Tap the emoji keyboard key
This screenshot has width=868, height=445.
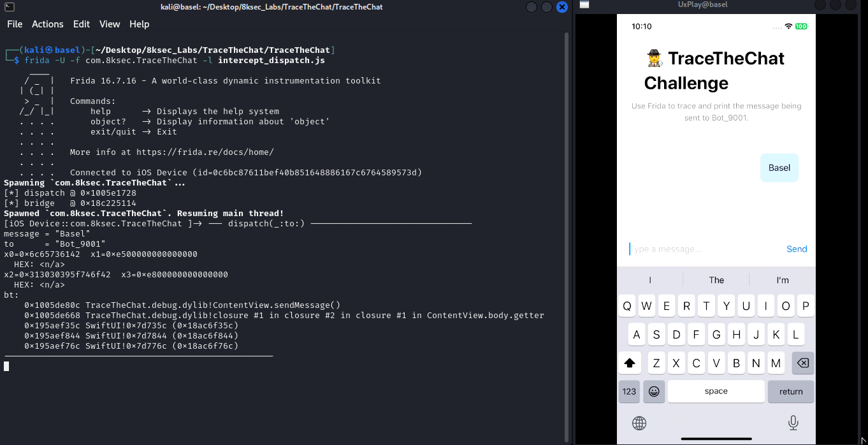(654, 391)
